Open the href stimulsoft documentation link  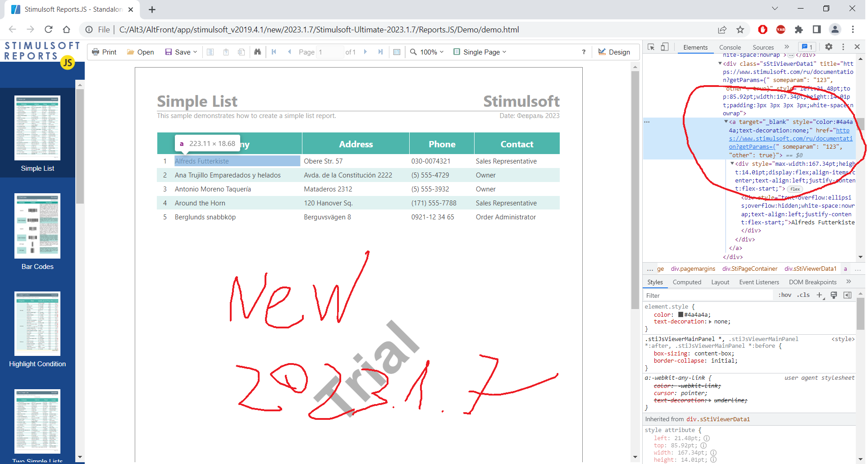tap(790, 139)
